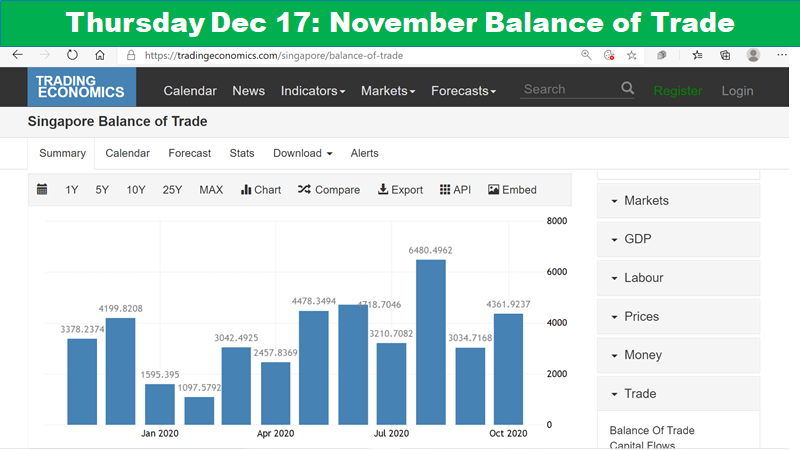Click the green Register link
This screenshot has width=800, height=450.
[678, 91]
